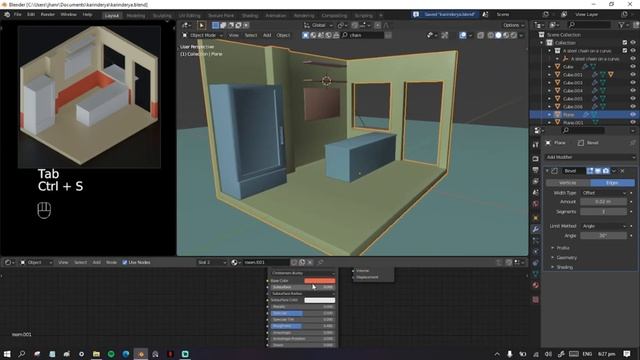Open the Output properties printer tab

point(536,170)
